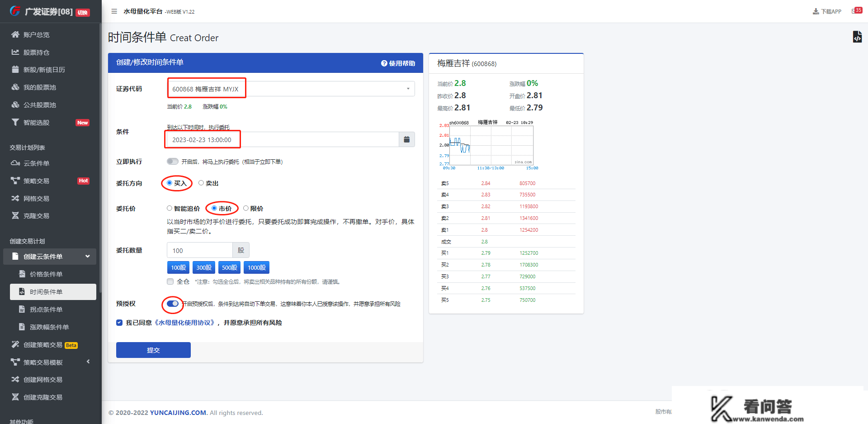868x424 pixels.
Task: Toggle the 立即执行 switch
Action: click(172, 161)
